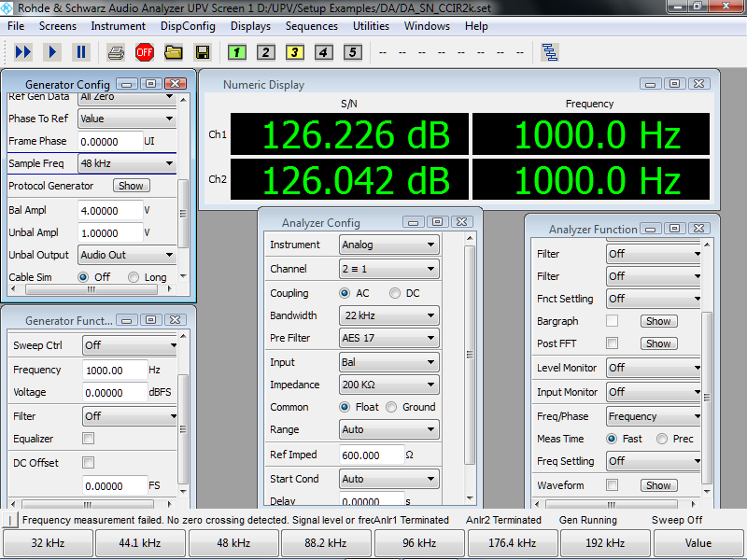Expand the Bandwidth dropdown

point(388,315)
